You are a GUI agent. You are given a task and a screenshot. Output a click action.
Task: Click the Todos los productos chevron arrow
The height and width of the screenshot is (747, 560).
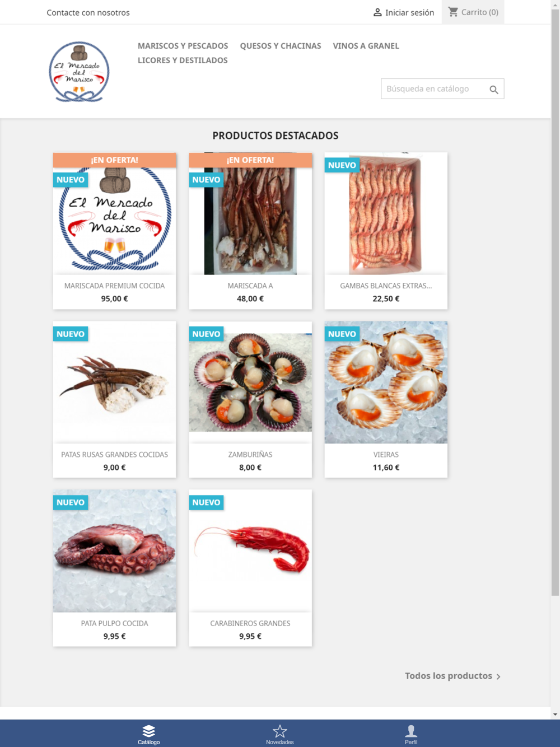(498, 676)
